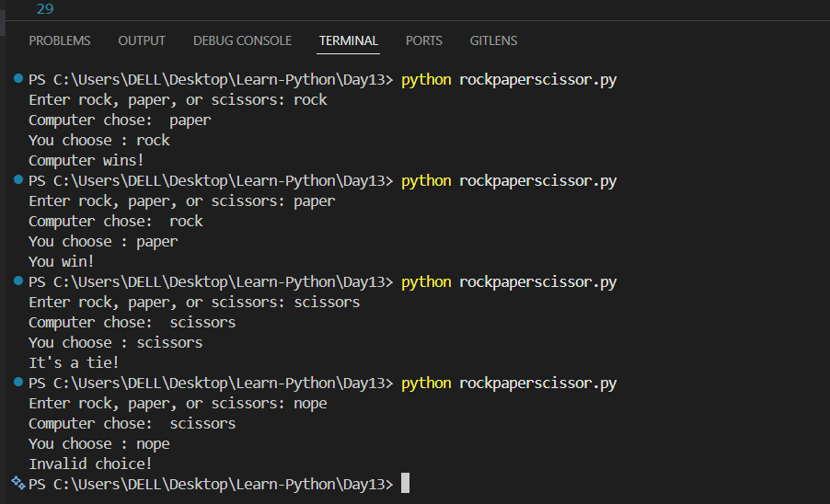Open the PORTS tab
The width and height of the screenshot is (830, 504).
[423, 40]
